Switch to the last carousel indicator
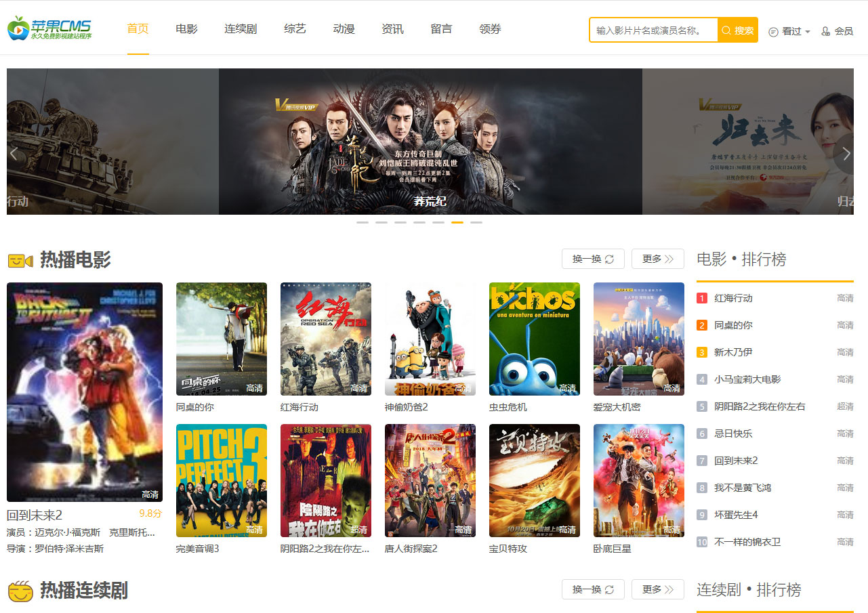 click(x=476, y=222)
